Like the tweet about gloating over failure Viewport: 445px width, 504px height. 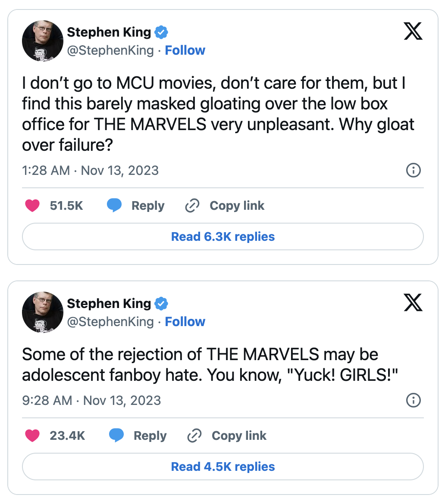(32, 206)
